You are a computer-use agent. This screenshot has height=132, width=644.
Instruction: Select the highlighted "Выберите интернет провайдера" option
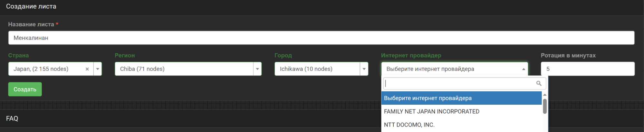point(428,98)
